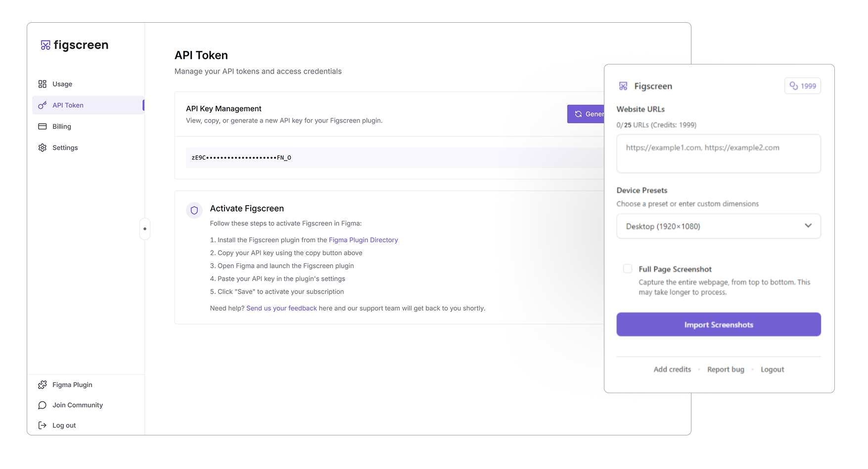The image size is (868, 469).
Task: Click the Settings gear icon
Action: pos(43,148)
